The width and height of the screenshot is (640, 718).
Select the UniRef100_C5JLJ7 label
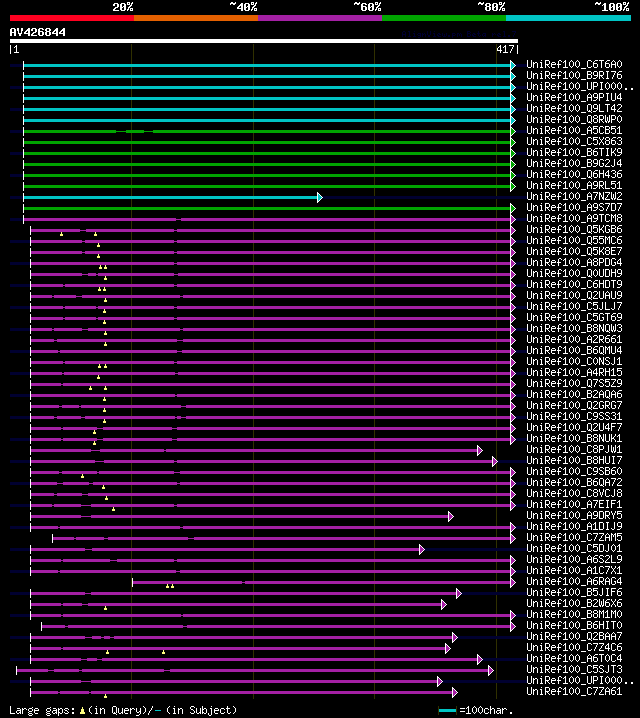click(574, 306)
